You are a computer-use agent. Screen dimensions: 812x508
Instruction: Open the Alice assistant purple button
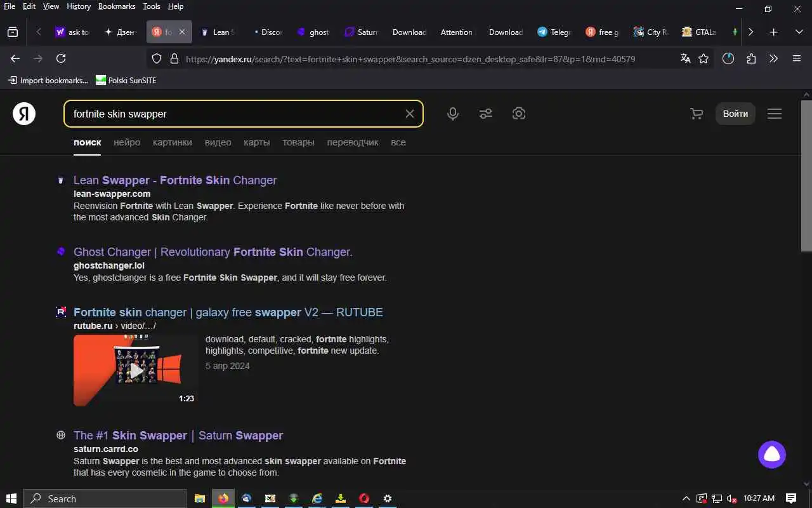point(772,455)
